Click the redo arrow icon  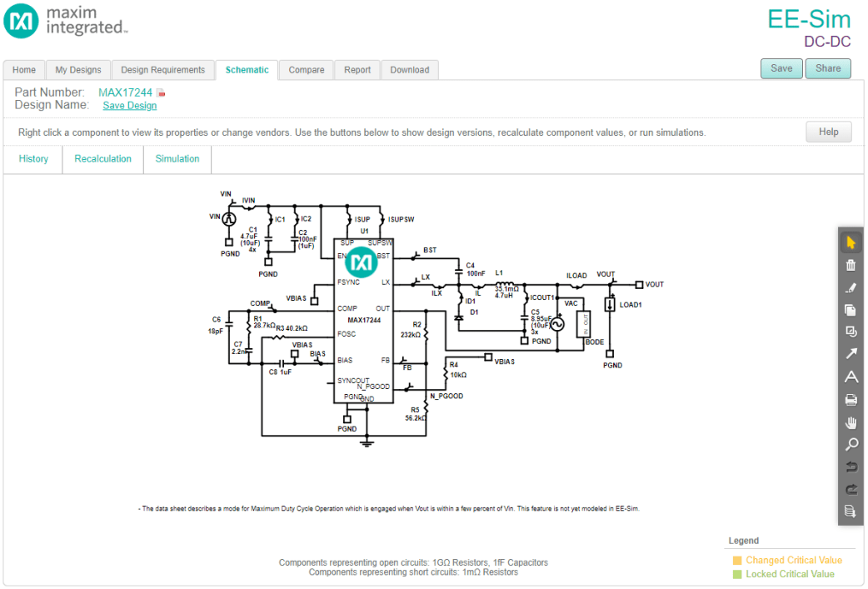(x=851, y=489)
